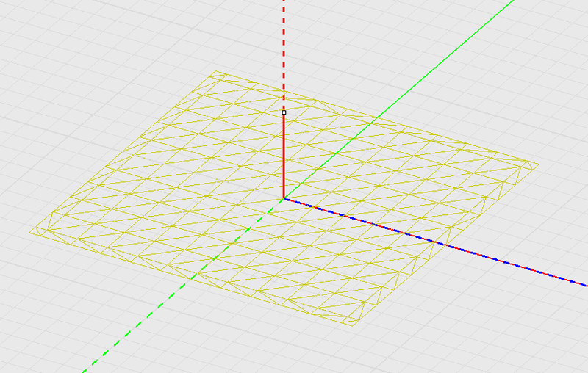
Task: Click the solid green axis line
Action: click(x=398, y=99)
